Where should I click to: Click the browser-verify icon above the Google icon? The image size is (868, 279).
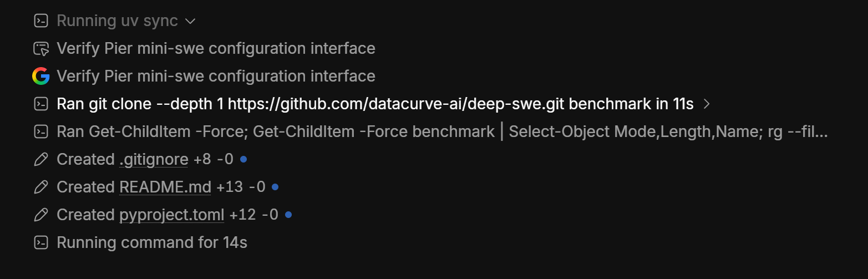41,49
